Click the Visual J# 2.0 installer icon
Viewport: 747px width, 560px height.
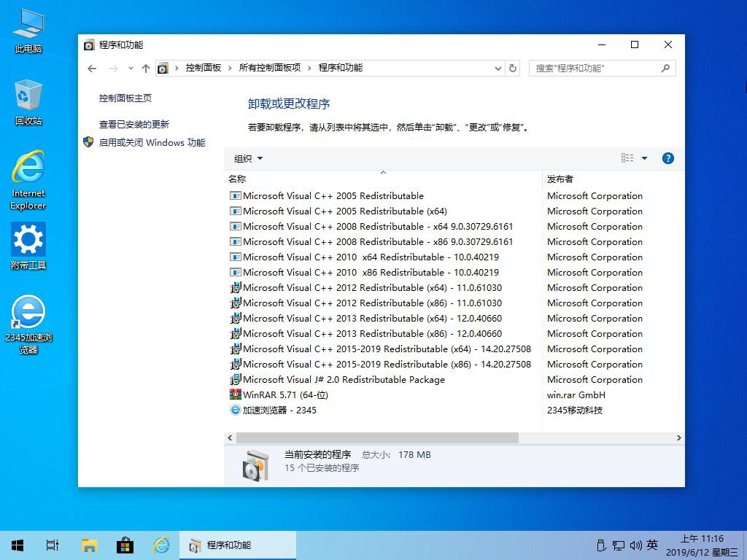pos(236,379)
